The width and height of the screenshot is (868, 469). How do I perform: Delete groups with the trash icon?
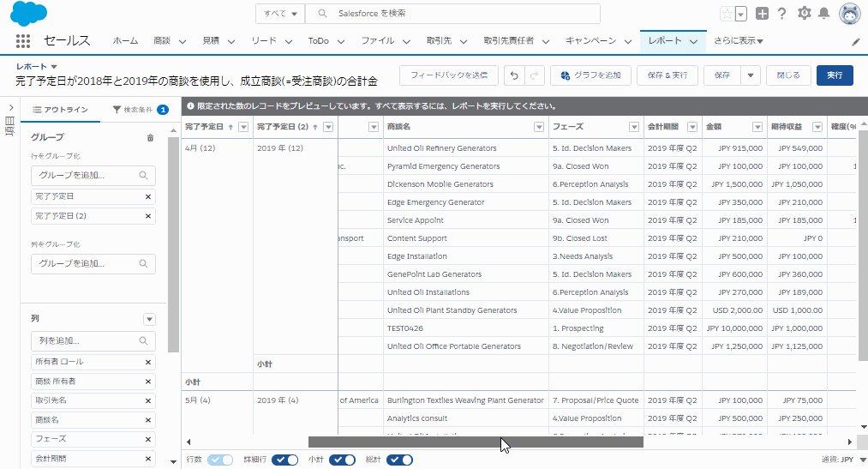coord(150,138)
